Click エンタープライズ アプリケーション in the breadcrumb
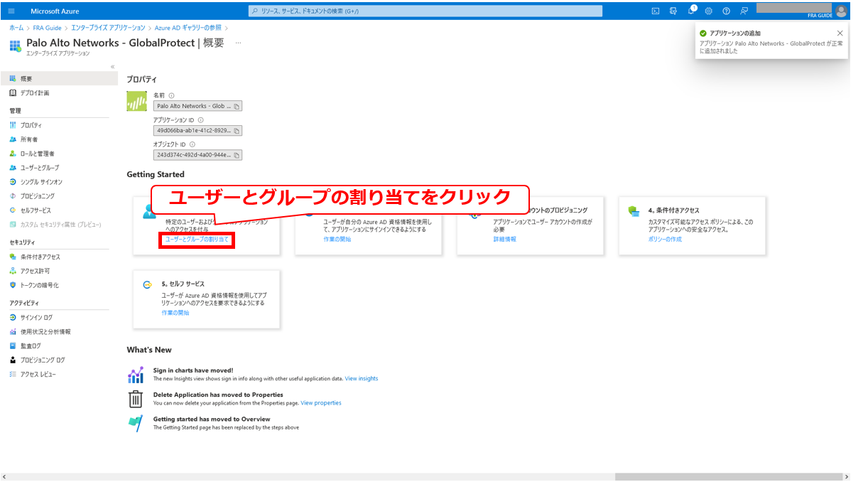The image size is (868, 482). [x=108, y=28]
